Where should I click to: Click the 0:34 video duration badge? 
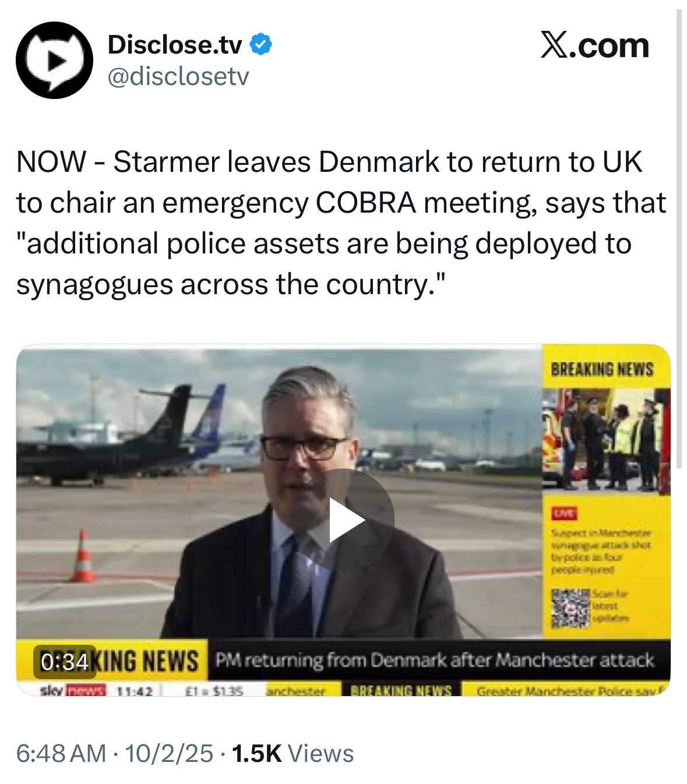tap(65, 662)
